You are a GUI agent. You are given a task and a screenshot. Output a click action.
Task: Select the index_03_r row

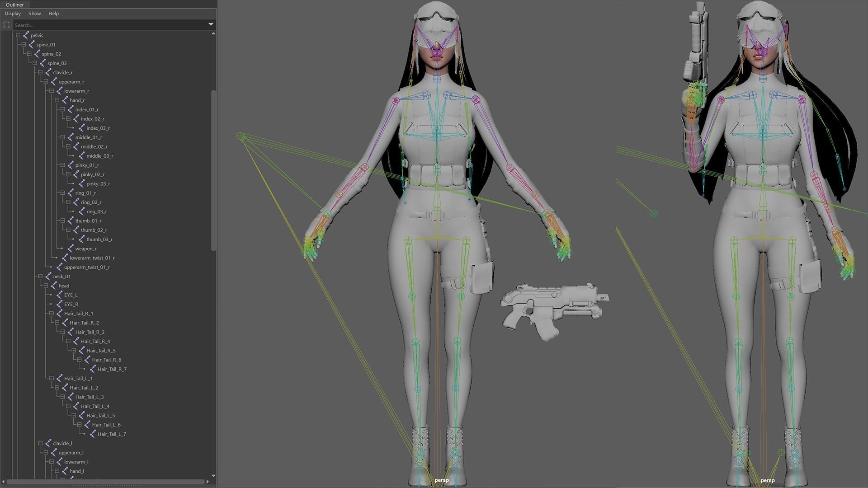click(x=98, y=128)
